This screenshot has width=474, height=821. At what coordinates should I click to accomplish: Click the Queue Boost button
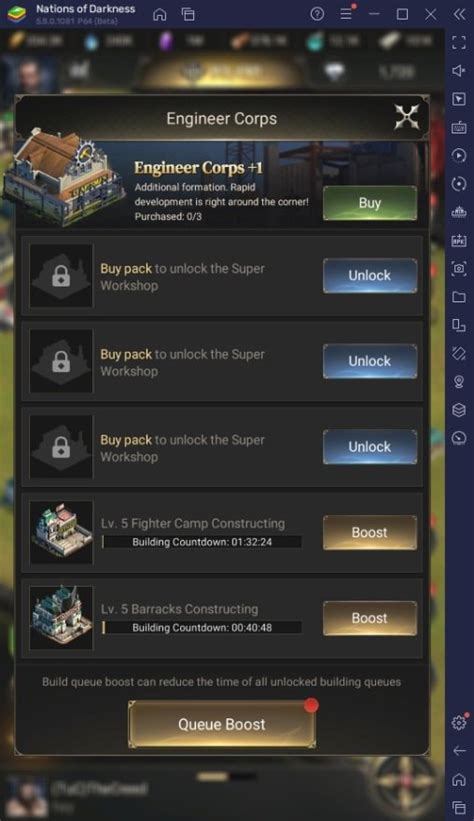222,724
